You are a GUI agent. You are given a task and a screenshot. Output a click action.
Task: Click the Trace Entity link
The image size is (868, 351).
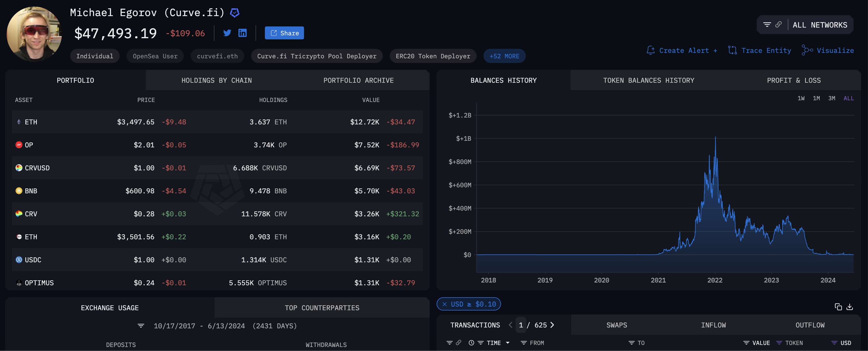[766, 50]
